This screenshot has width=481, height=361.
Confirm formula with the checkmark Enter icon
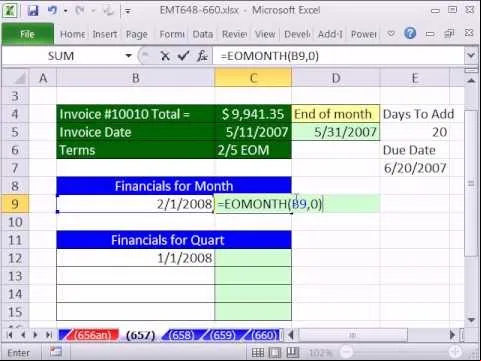click(183, 56)
